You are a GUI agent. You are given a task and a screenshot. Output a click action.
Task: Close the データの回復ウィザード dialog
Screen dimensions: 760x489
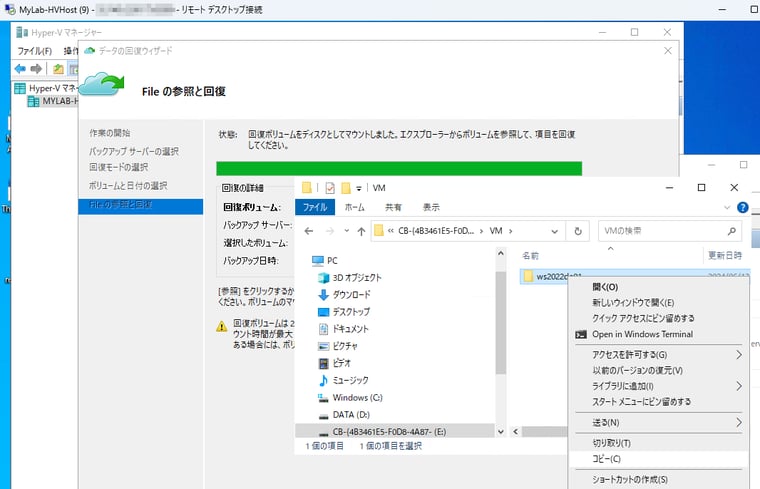(667, 51)
